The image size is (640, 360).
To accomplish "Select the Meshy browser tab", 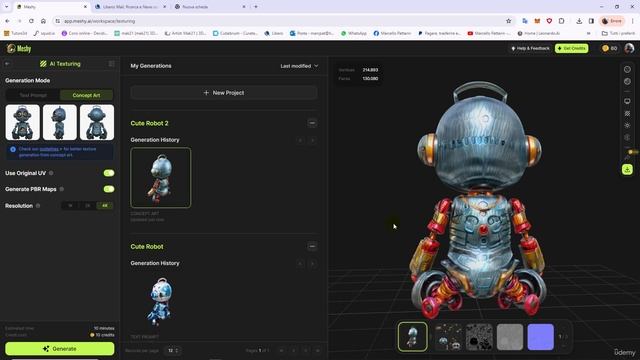I will [x=52, y=7].
